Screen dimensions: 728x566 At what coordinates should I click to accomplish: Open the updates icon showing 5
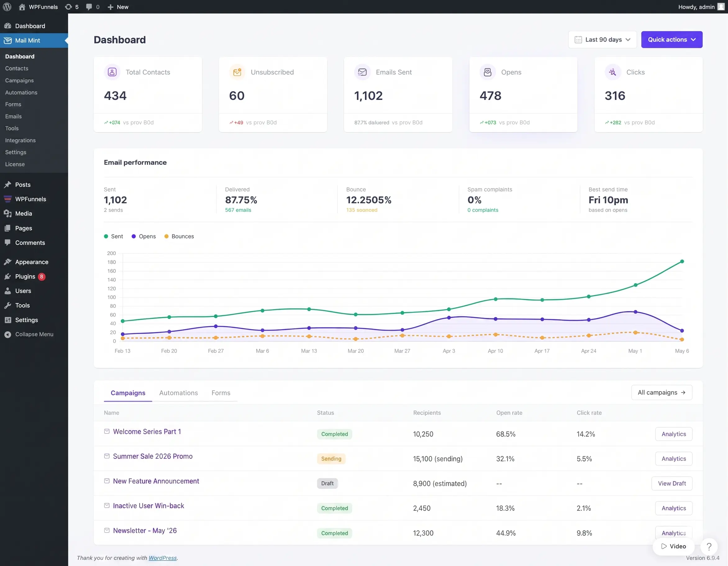pos(68,7)
